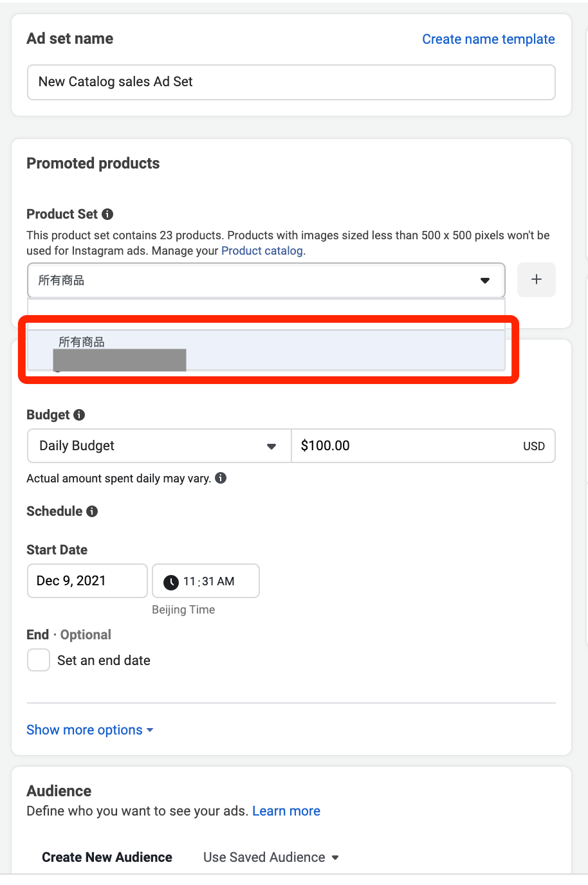Click Learn more about audiences
588x885 pixels.
pyautogui.click(x=286, y=811)
